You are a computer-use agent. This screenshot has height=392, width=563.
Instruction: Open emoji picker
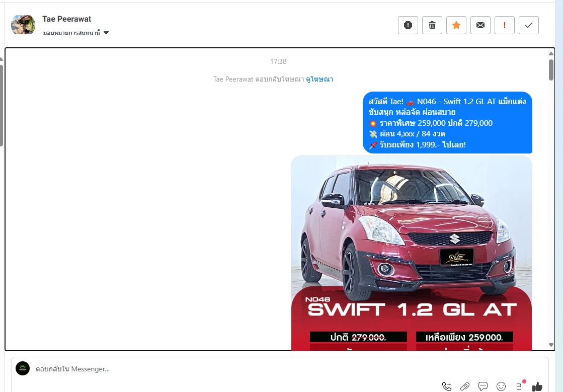(x=501, y=386)
